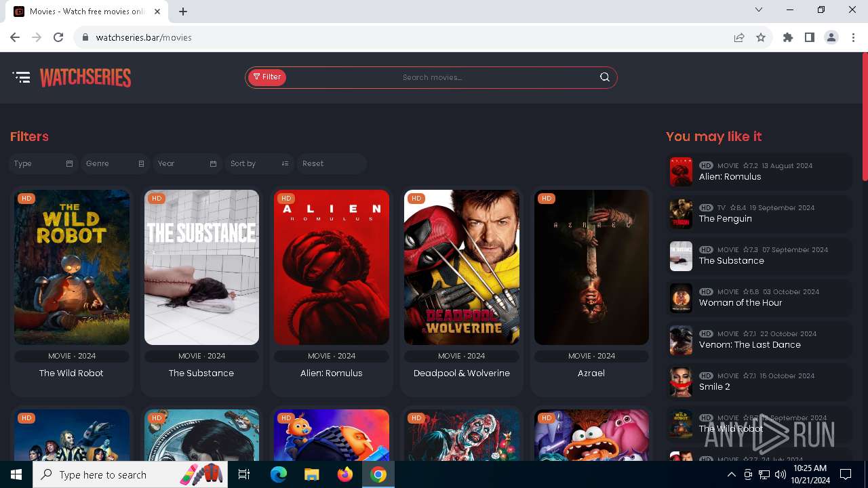Click HD badge on Azrael poster
Viewport: 868px width, 488px height.
point(547,199)
